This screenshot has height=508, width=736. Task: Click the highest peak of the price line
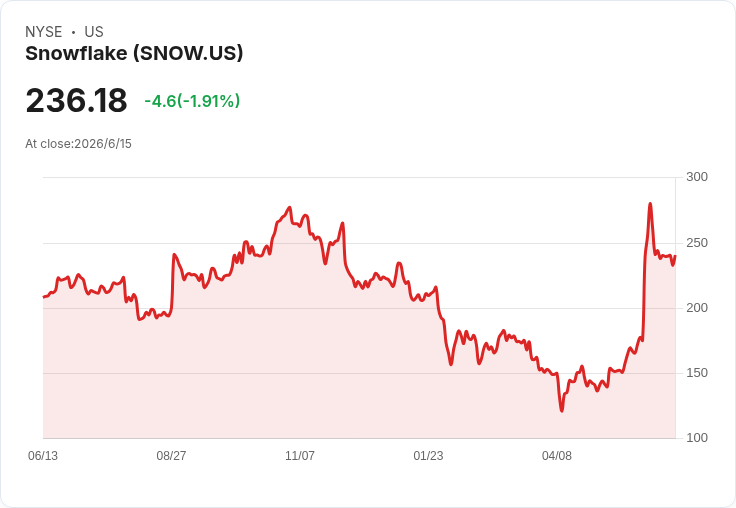pos(650,204)
